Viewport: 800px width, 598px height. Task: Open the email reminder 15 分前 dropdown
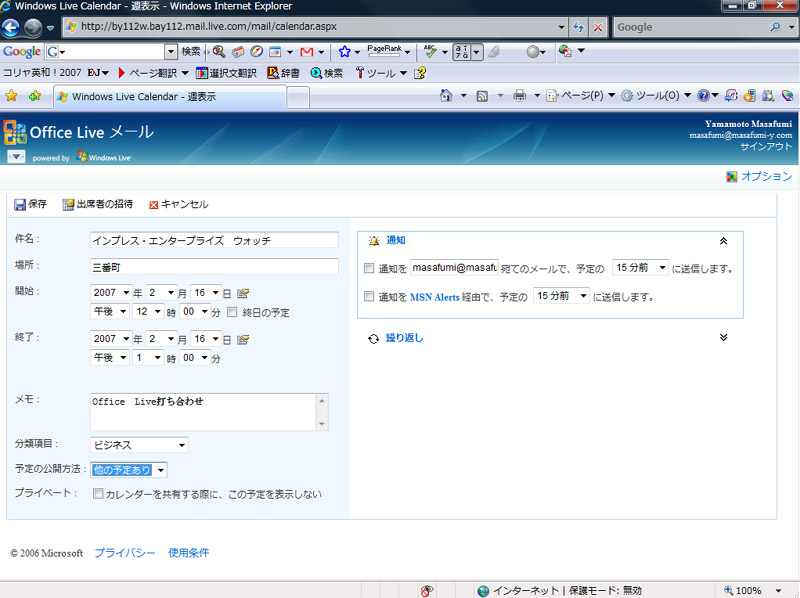640,268
